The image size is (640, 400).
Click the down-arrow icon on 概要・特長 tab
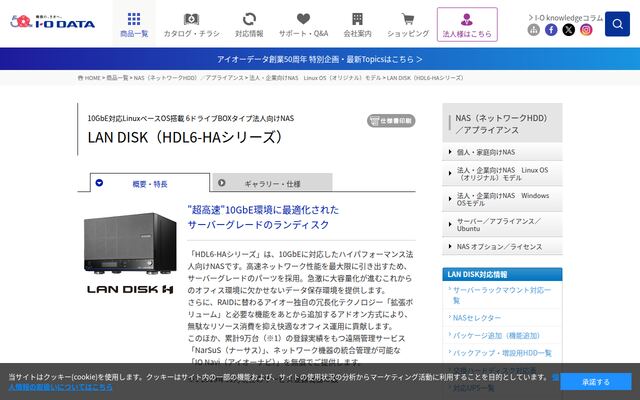[x=99, y=182]
